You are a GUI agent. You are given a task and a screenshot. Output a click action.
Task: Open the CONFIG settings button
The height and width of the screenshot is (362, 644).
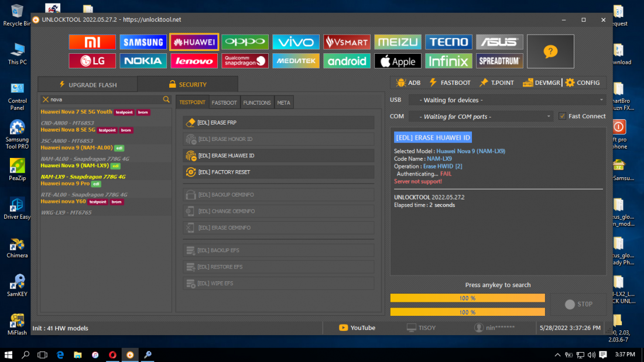[583, 82]
